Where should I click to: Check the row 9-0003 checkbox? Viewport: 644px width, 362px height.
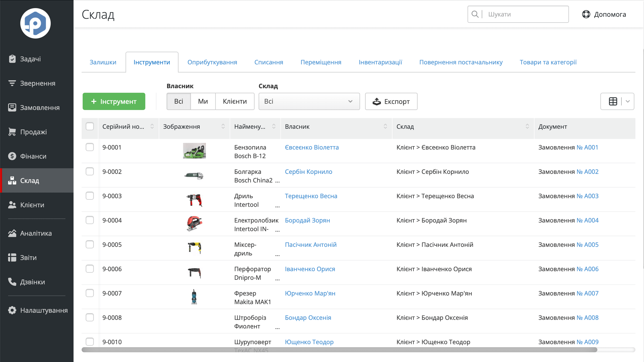point(90,196)
